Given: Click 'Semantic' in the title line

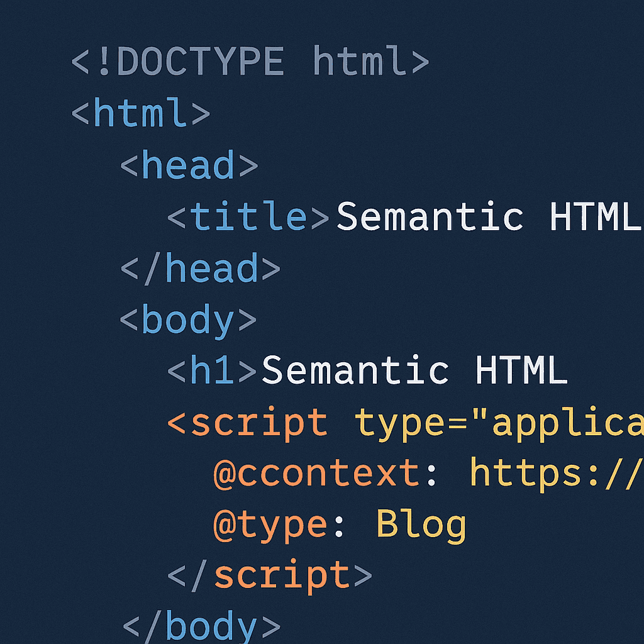Looking at the screenshot, I should coord(430,217).
